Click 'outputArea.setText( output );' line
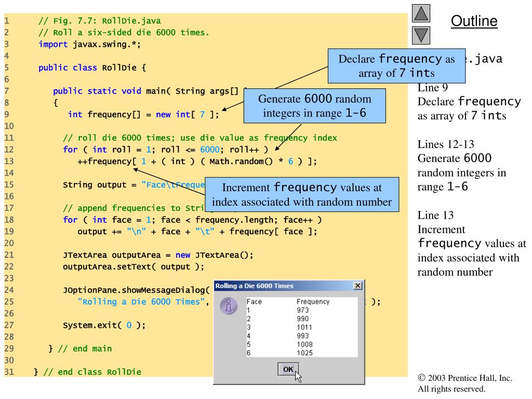Viewport: 532px width, 399px height. click(134, 267)
